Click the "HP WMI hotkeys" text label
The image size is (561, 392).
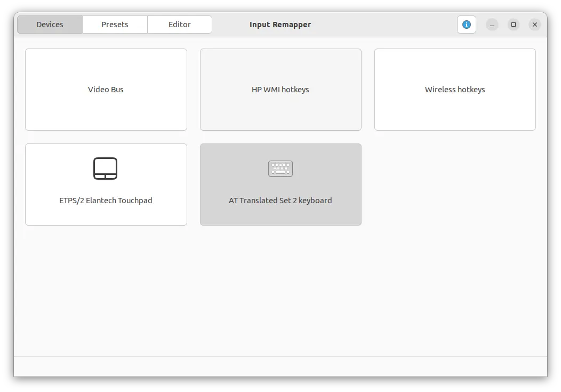tap(280, 90)
